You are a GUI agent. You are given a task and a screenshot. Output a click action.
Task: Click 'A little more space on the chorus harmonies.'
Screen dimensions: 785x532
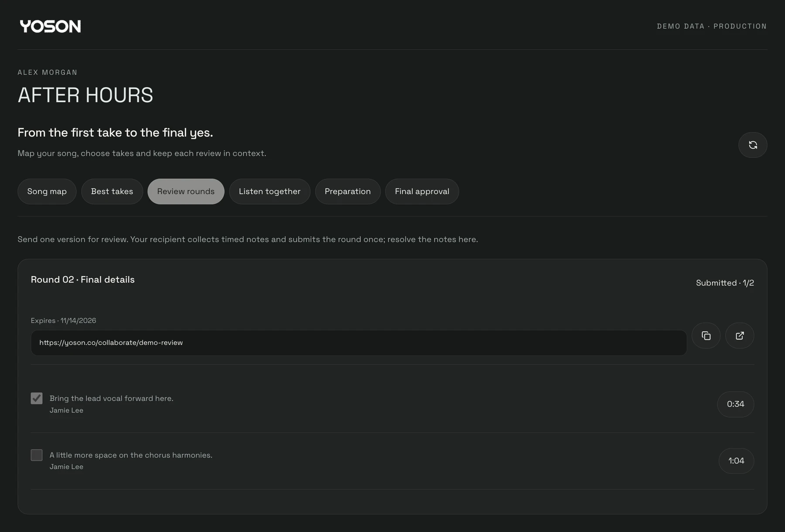click(131, 455)
